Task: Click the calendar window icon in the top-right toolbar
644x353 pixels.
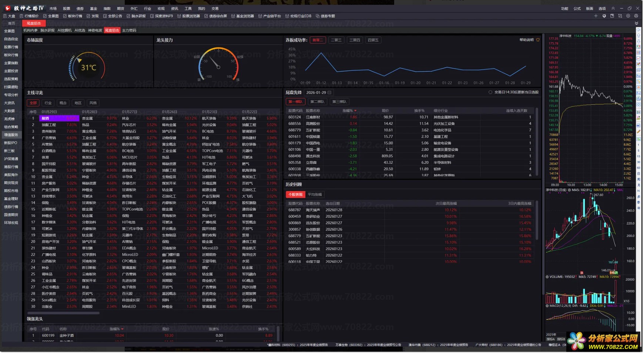Action: [x=612, y=16]
